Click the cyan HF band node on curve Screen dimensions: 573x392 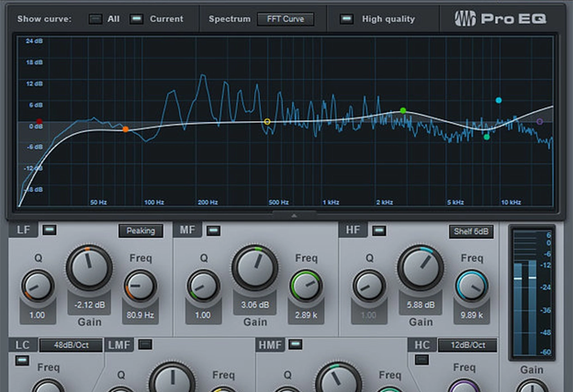499,101
